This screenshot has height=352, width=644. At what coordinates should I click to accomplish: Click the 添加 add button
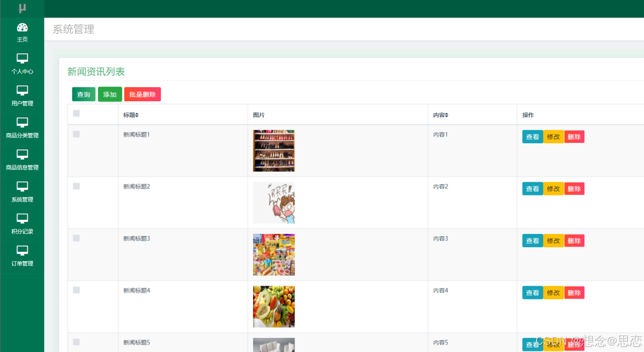pos(110,94)
